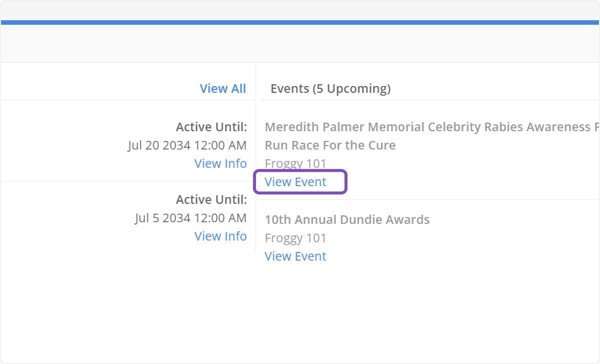The width and height of the screenshot is (600, 364).
Task: Click the View All link
Action: coord(222,88)
